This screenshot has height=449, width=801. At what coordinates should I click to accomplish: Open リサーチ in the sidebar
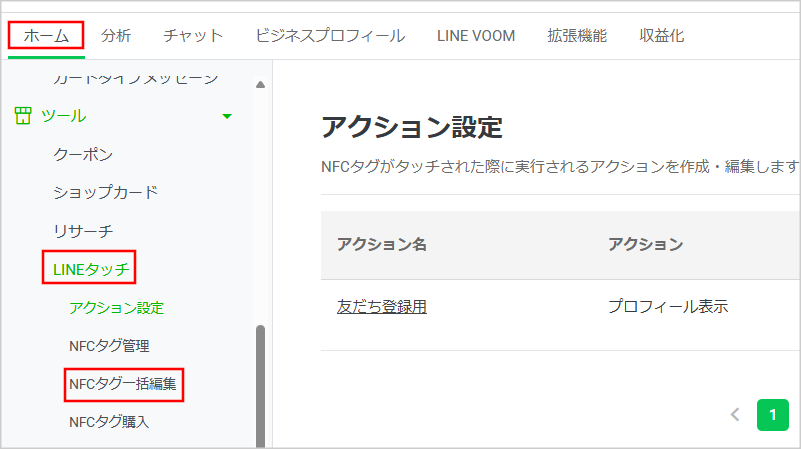click(83, 231)
